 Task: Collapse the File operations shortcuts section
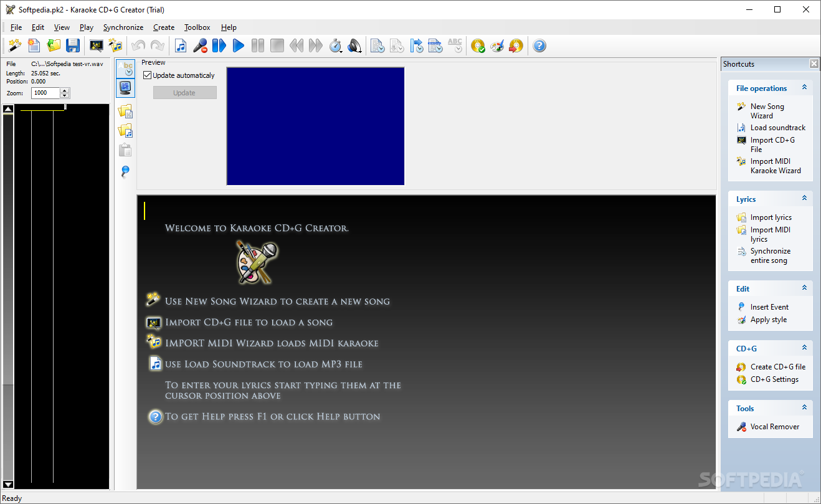pos(804,88)
